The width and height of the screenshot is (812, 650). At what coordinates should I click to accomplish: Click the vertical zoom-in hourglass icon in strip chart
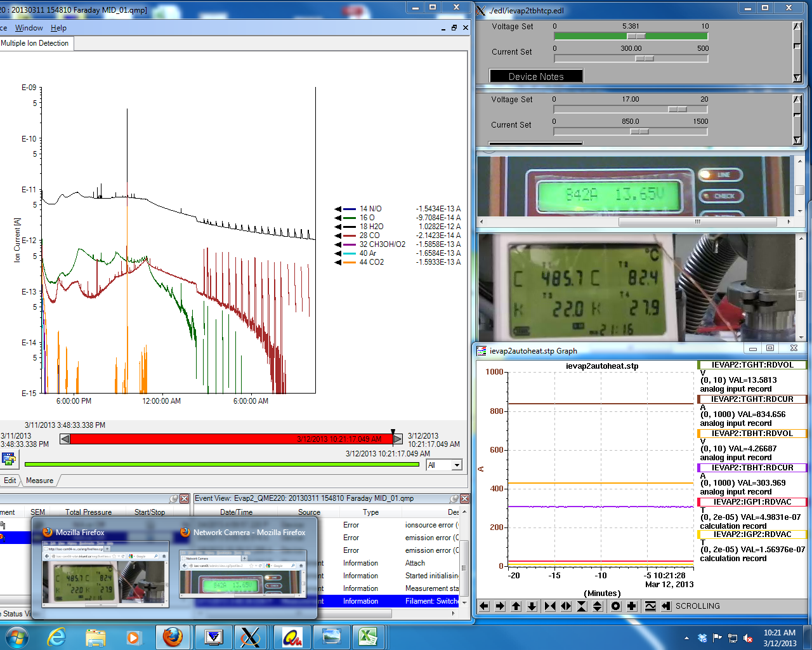pyautogui.click(x=582, y=606)
